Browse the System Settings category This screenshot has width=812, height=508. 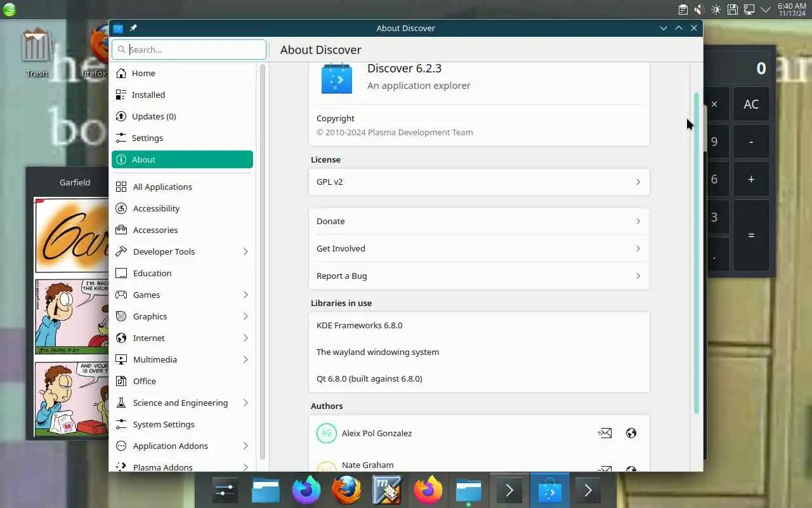tap(182, 424)
